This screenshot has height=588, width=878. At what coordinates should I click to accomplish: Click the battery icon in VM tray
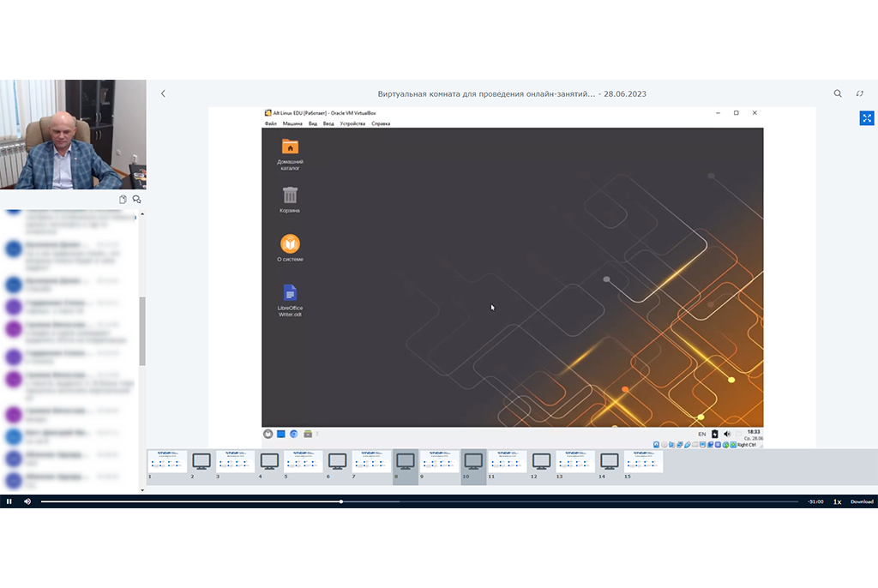click(715, 434)
